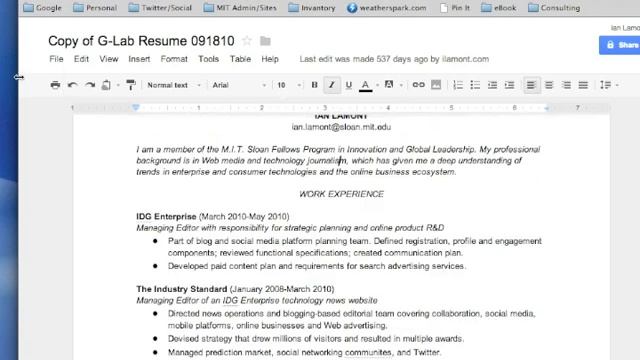Open the Tools menu
Screen dimensions: 640x360
[209, 59]
